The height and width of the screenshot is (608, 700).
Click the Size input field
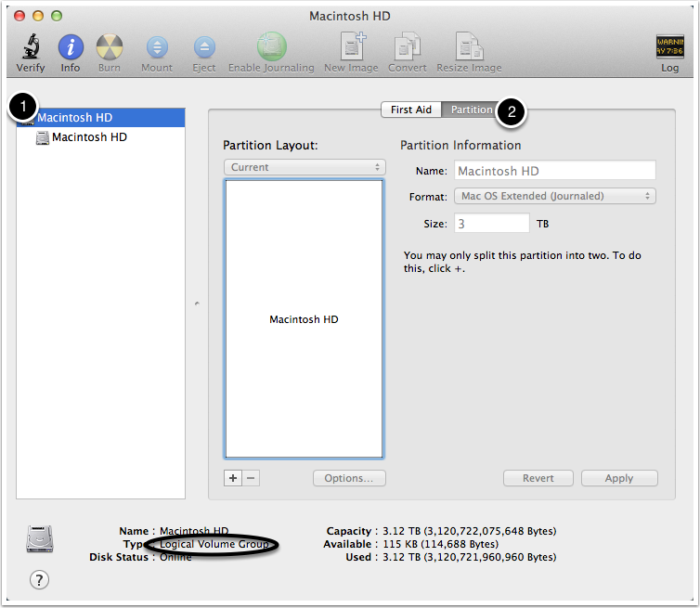pyautogui.click(x=492, y=223)
